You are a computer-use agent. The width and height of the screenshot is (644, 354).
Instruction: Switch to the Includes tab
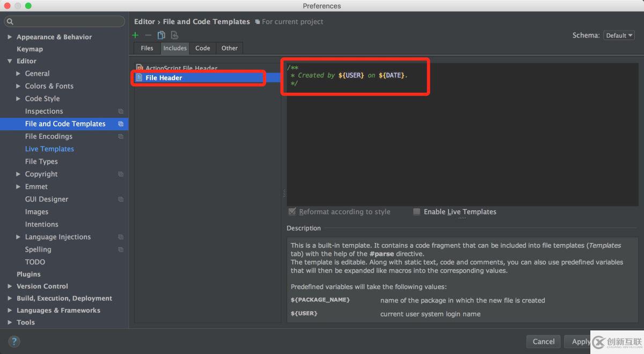(175, 48)
